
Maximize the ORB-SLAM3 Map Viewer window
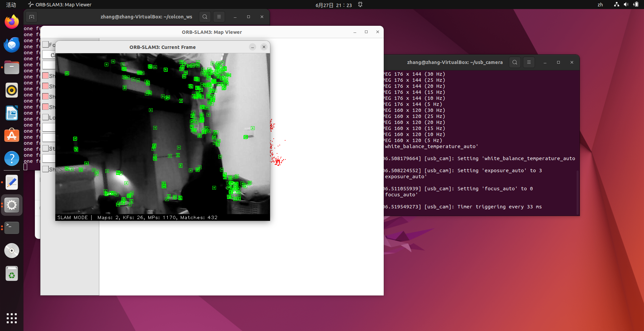(366, 32)
